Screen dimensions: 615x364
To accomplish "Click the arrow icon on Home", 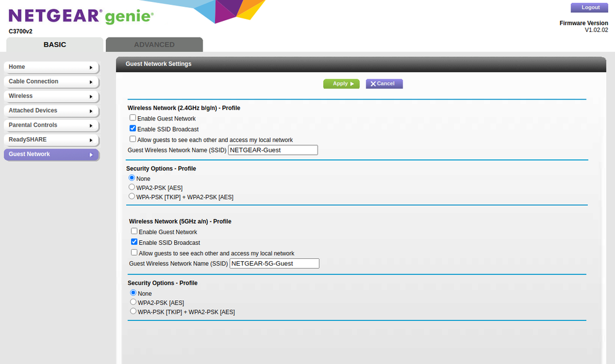I will (92, 67).
